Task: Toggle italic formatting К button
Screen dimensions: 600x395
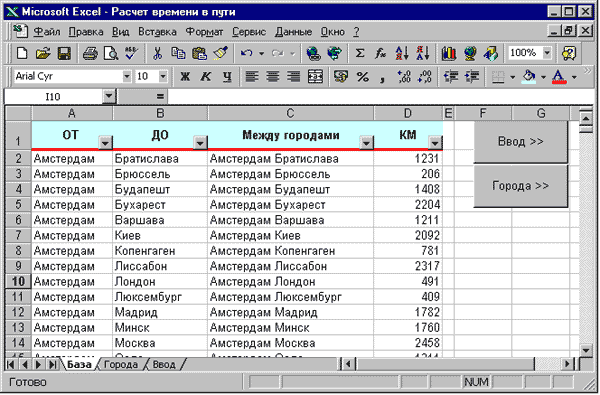Action: click(x=206, y=77)
